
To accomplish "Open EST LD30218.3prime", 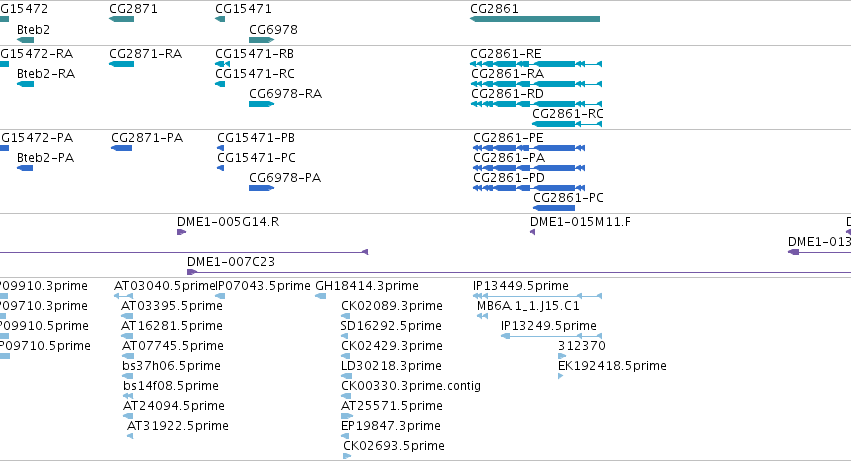I will [x=391, y=367].
